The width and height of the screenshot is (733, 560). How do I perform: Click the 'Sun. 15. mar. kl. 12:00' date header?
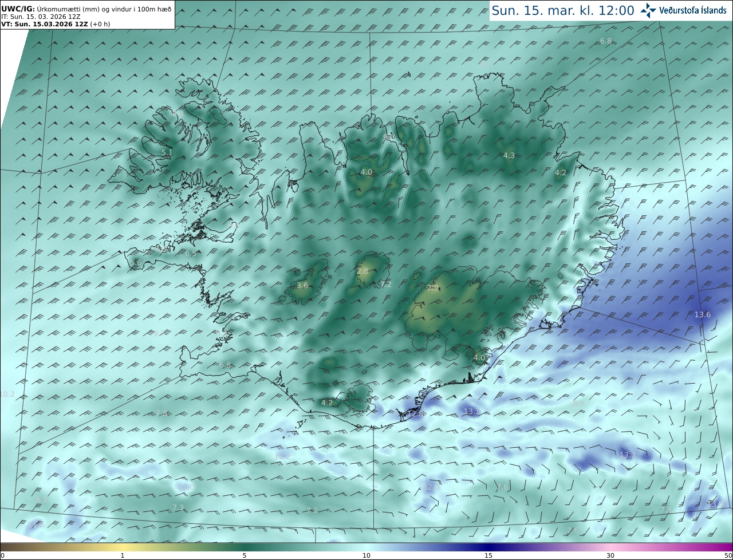(x=562, y=10)
